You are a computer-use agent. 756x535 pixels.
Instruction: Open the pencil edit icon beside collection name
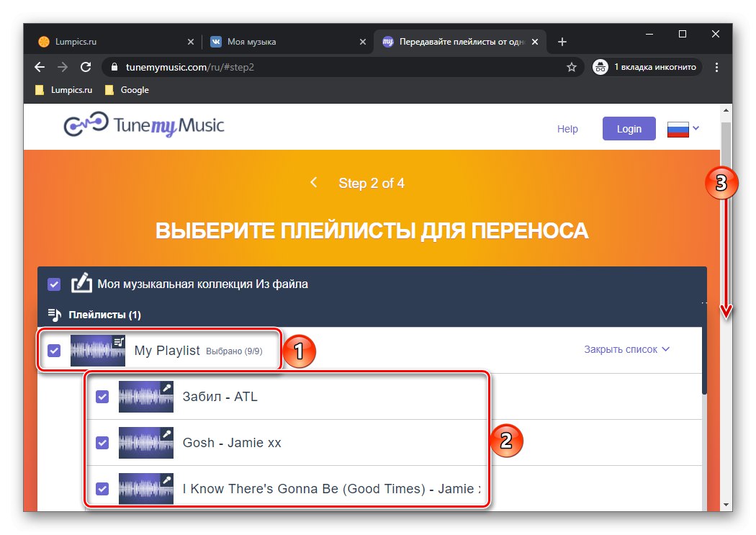tap(81, 284)
